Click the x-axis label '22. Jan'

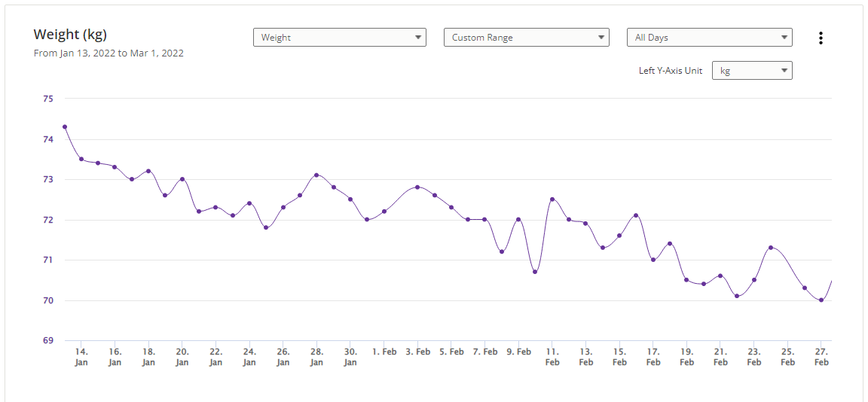click(216, 357)
